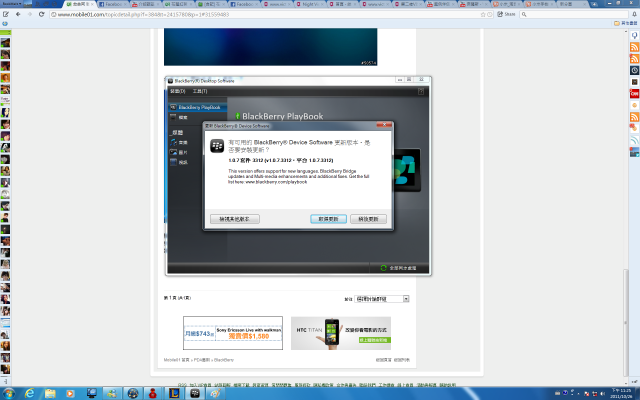Launch Internet Explorer from the taskbar
The height and width of the screenshot is (400, 640).
coord(29,393)
